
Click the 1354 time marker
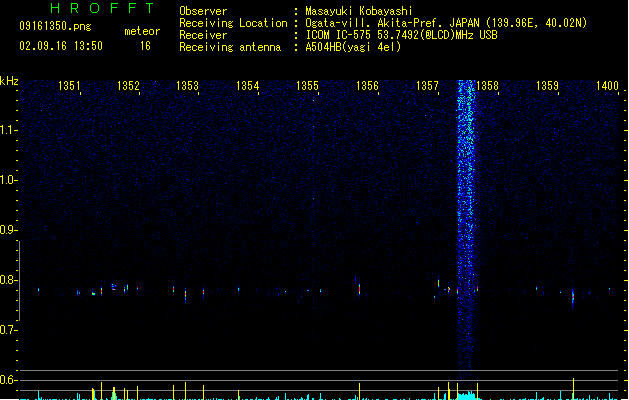pyautogui.click(x=248, y=86)
